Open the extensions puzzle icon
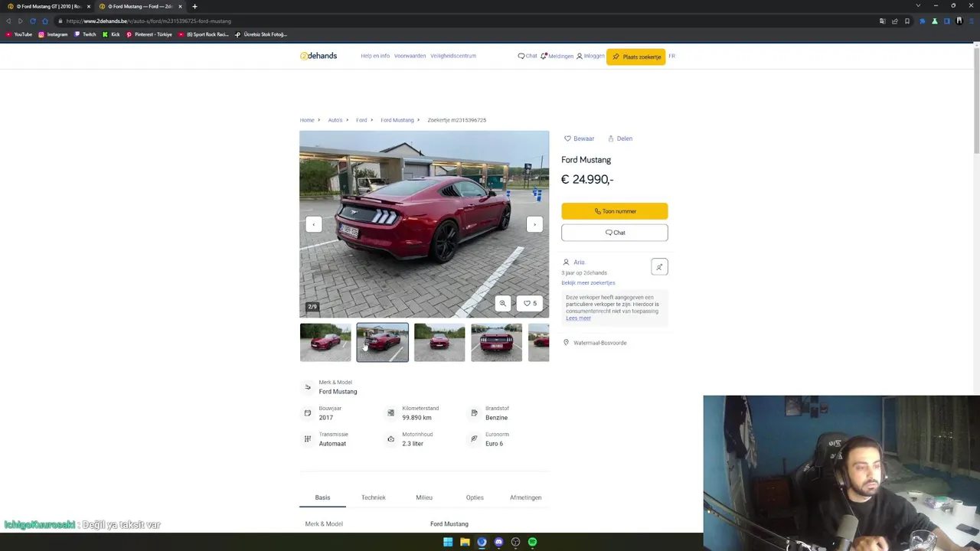The height and width of the screenshot is (551, 980). click(x=922, y=21)
